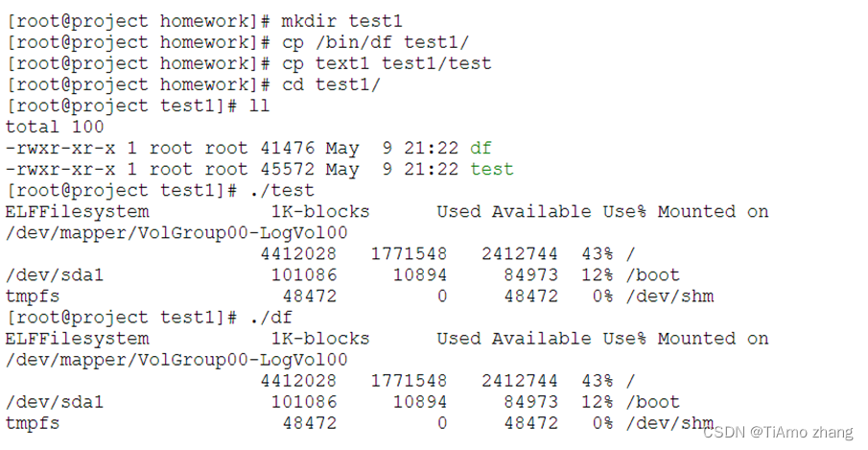Click the first 'tmpfs' row label
868x450 pixels.
(x=33, y=296)
